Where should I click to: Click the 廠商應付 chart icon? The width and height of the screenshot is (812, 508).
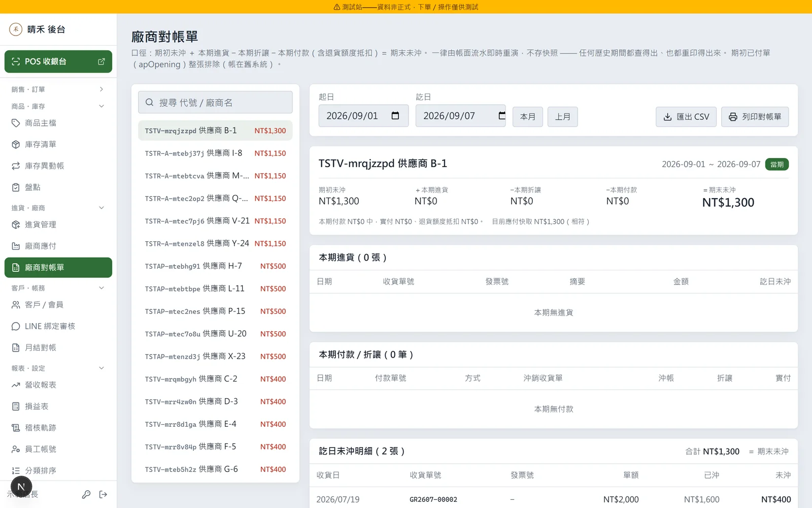(16, 246)
